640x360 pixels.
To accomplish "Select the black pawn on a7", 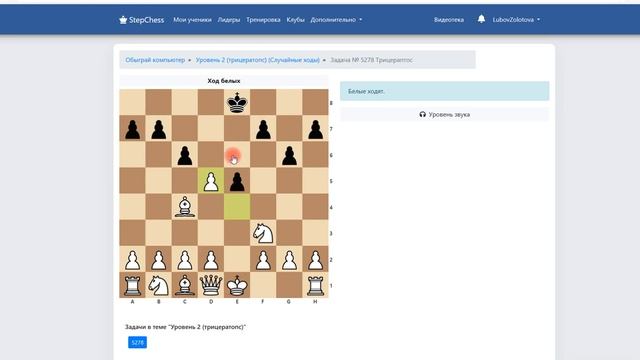I will point(133,129).
